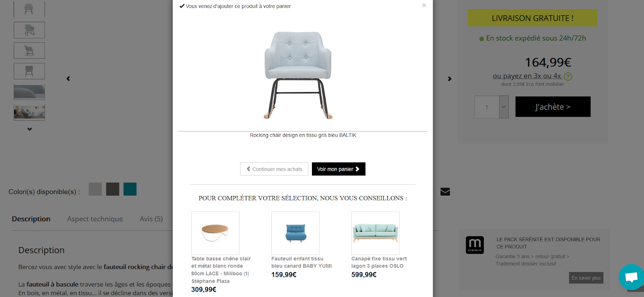Click Continuer mes achats button

274,169
